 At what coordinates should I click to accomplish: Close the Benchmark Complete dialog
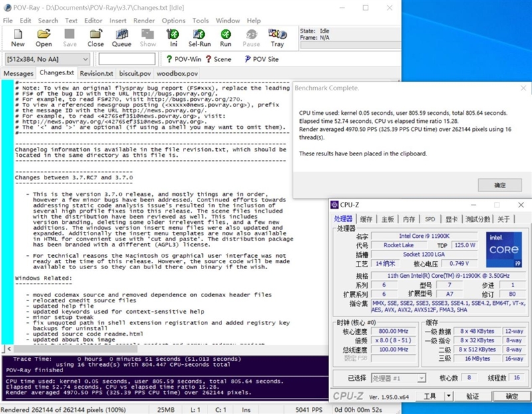523,88
